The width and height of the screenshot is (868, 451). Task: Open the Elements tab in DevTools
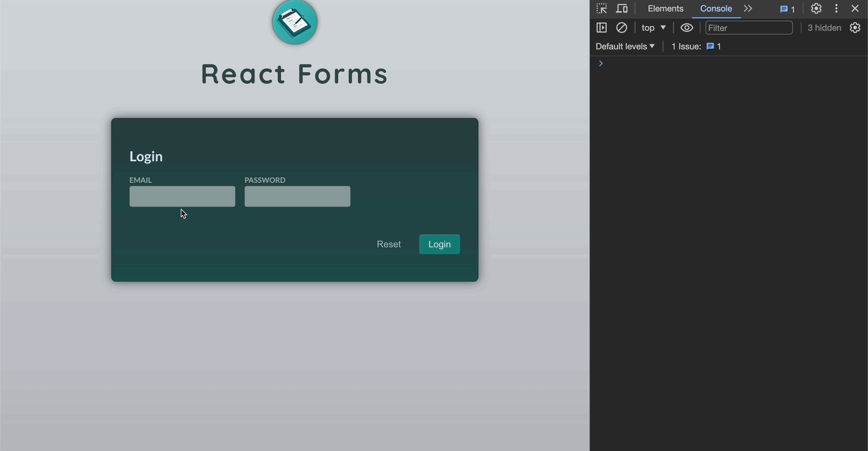665,9
